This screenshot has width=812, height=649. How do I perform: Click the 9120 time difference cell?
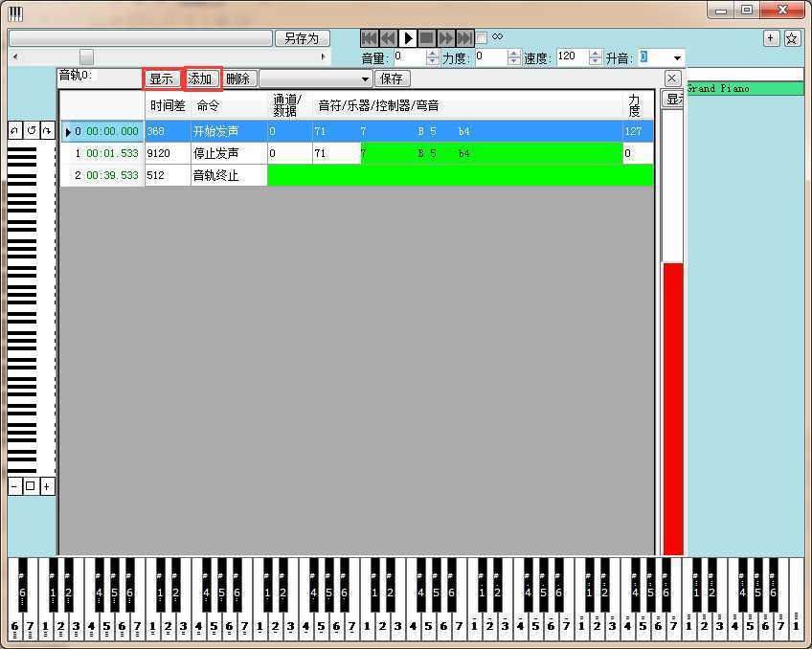(x=168, y=153)
